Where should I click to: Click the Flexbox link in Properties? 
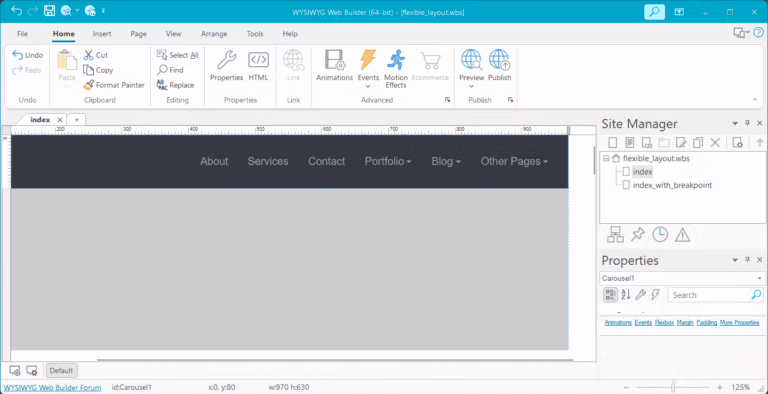664,322
